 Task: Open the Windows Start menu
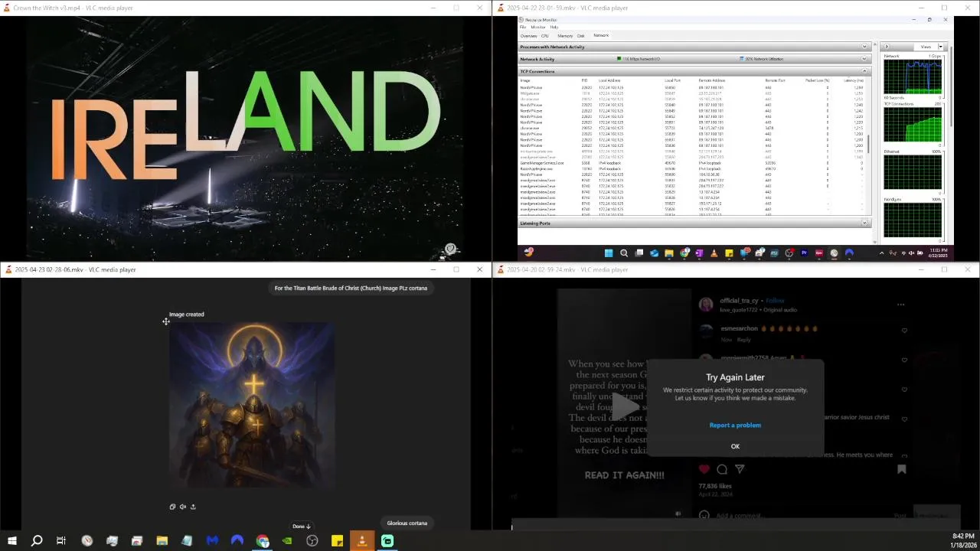click(x=11, y=541)
